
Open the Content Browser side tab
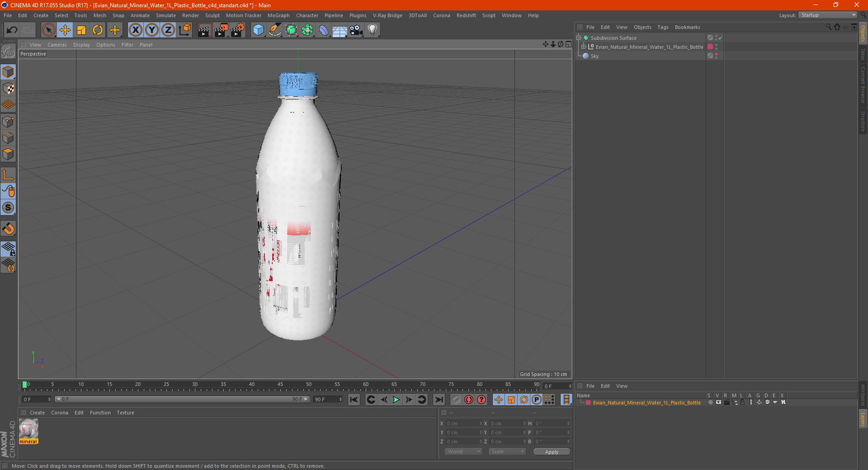[x=863, y=85]
